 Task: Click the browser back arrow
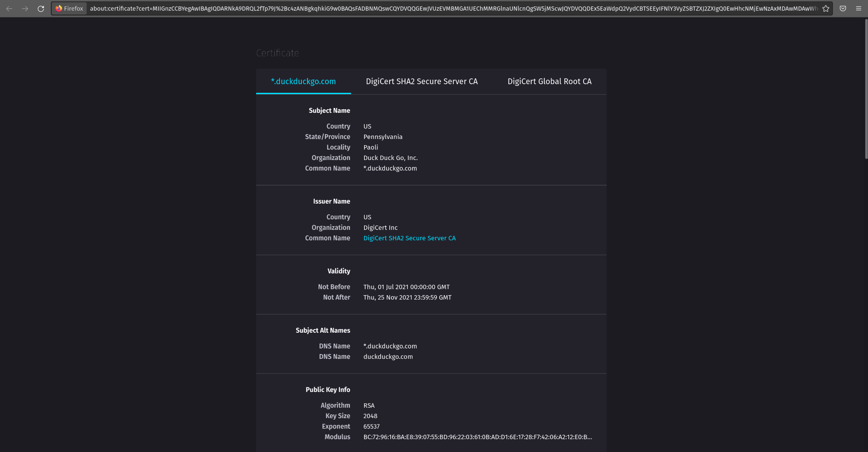[9, 9]
